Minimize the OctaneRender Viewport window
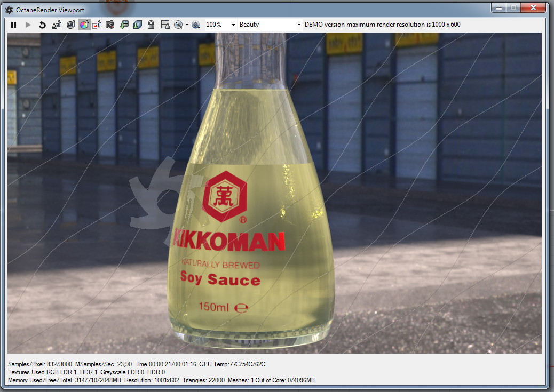554x392 pixels. (x=499, y=8)
